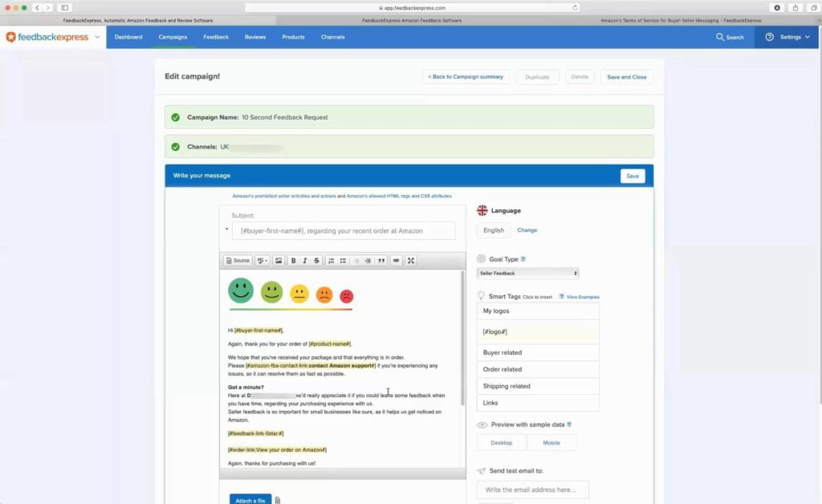Open Amazon's prohibited seller activities link

tap(283, 196)
